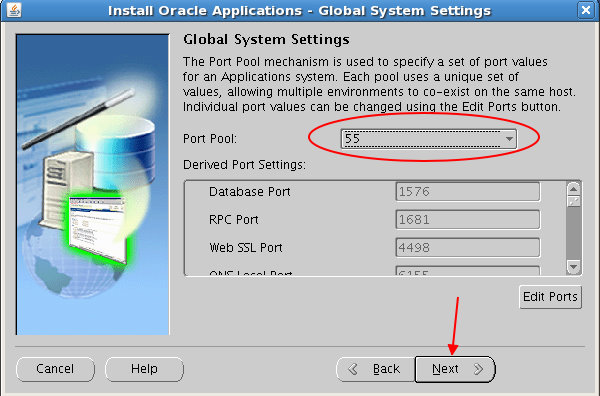Click Edit Ports button
Image resolution: width=600 pixels, height=396 pixels.
550,297
